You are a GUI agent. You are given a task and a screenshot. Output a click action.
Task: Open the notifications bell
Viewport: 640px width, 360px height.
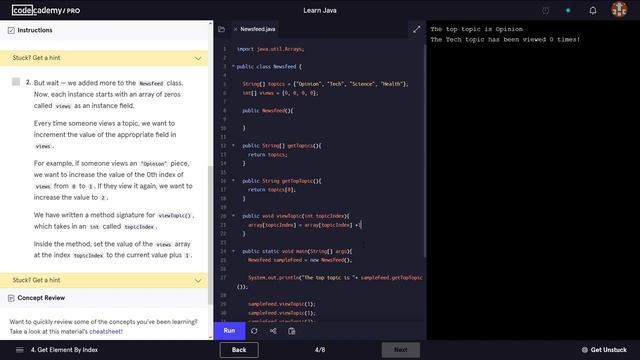(x=593, y=10)
